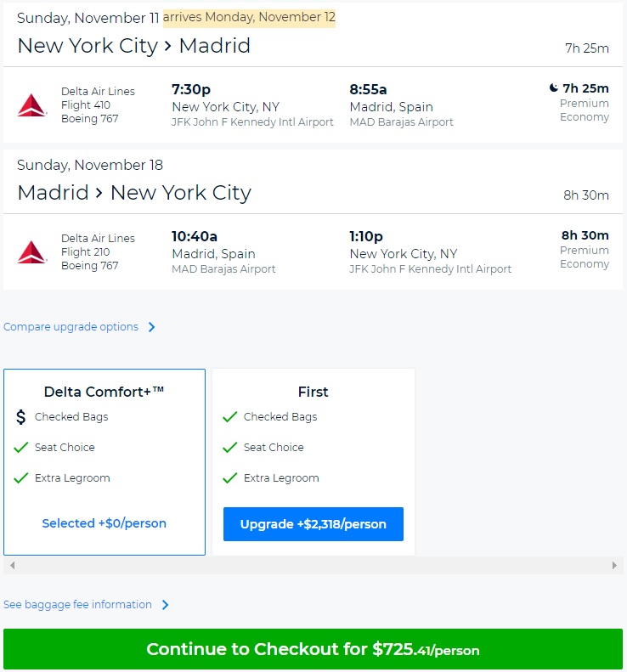Open See baggage fee information link
Viewport: 627px width, 672px height.
tap(77, 605)
